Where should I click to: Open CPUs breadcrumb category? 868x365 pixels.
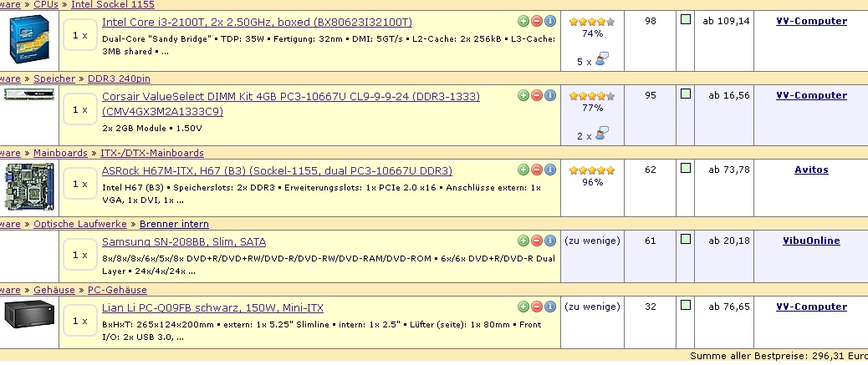46,4
